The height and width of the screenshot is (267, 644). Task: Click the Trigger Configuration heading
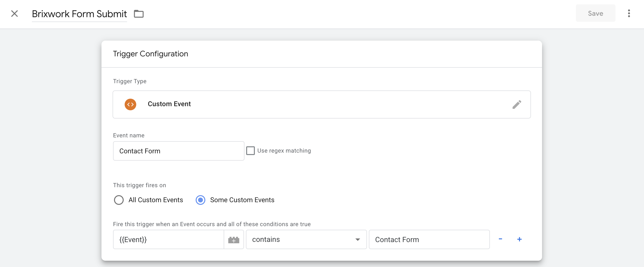click(x=150, y=54)
